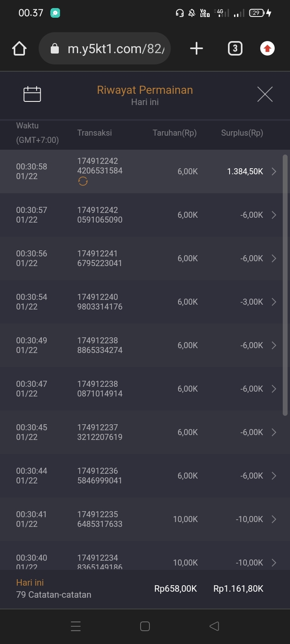The image size is (290, 644).
Task: Expand details for 00:30:58 transaction chevron
Action: coord(274,171)
